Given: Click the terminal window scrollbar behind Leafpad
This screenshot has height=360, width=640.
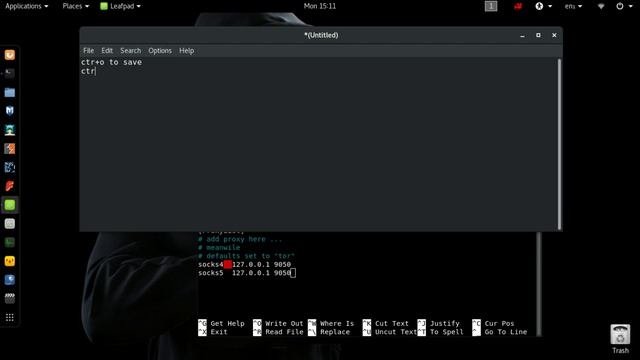Looking at the screenshot, I should (x=539, y=284).
